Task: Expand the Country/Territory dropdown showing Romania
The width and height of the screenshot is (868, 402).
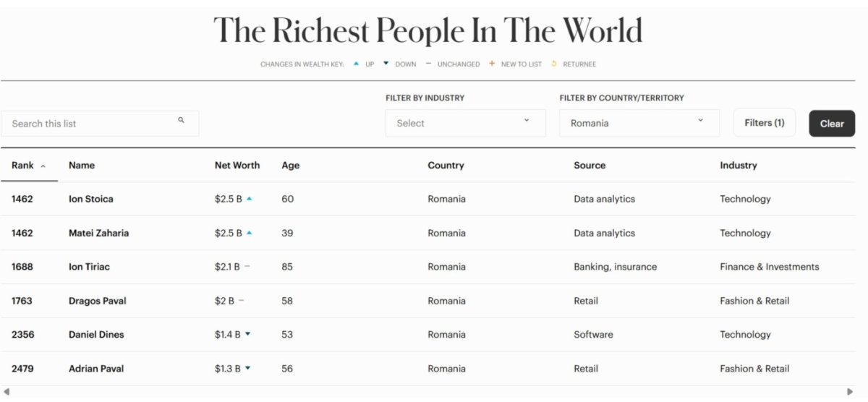Action: tap(639, 123)
